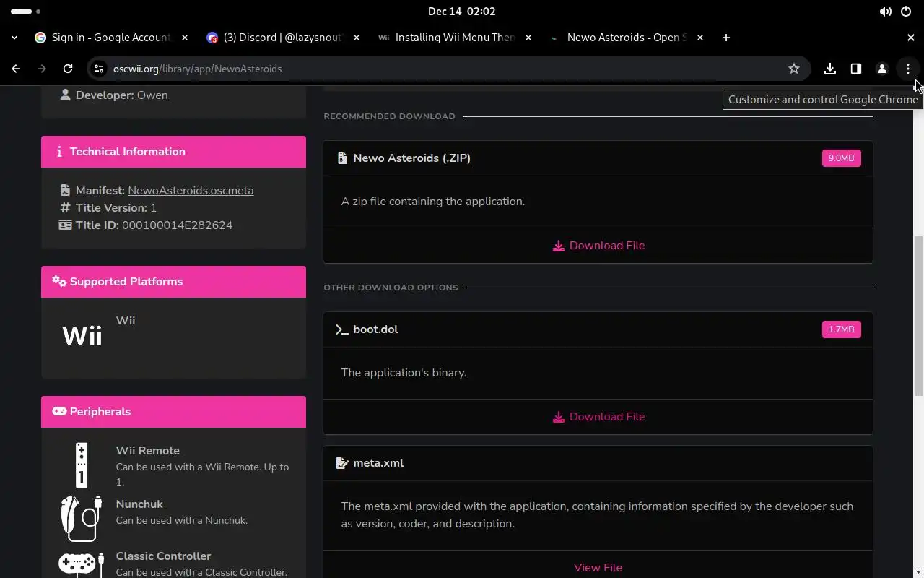Click the Wii logo image
The height and width of the screenshot is (578, 924).
point(82,336)
